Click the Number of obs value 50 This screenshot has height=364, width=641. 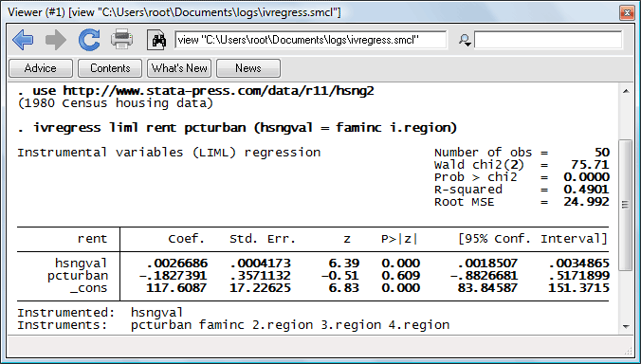click(602, 153)
